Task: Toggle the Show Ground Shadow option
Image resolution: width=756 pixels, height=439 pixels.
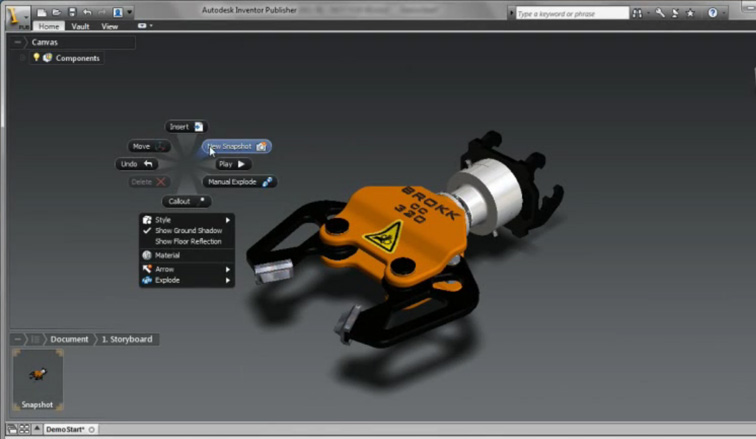Action: [187, 231]
